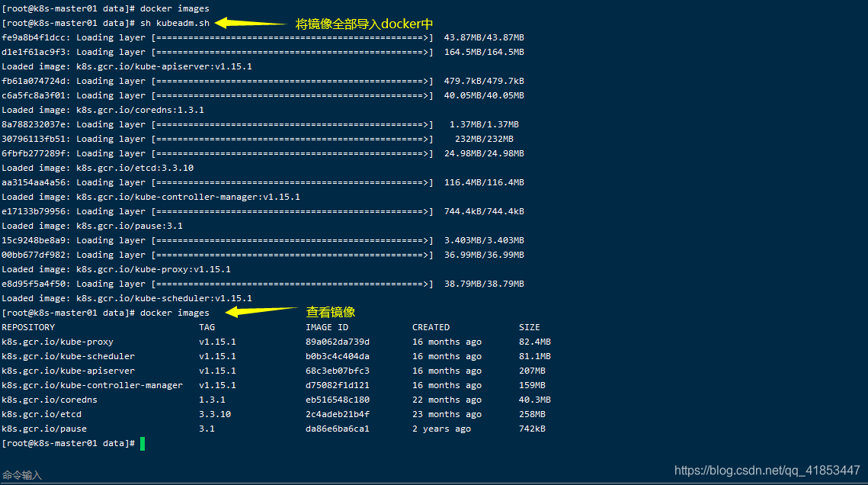Click layer ID 6fbfb277289f

(34, 153)
